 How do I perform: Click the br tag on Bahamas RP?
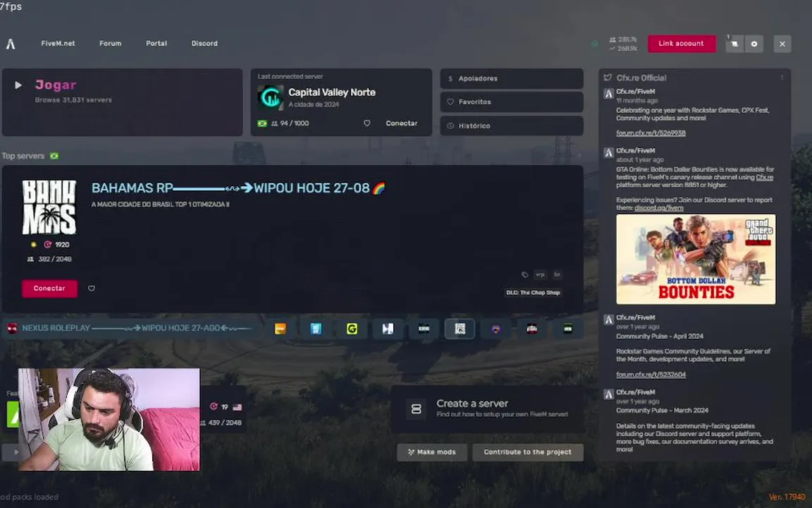click(x=558, y=274)
